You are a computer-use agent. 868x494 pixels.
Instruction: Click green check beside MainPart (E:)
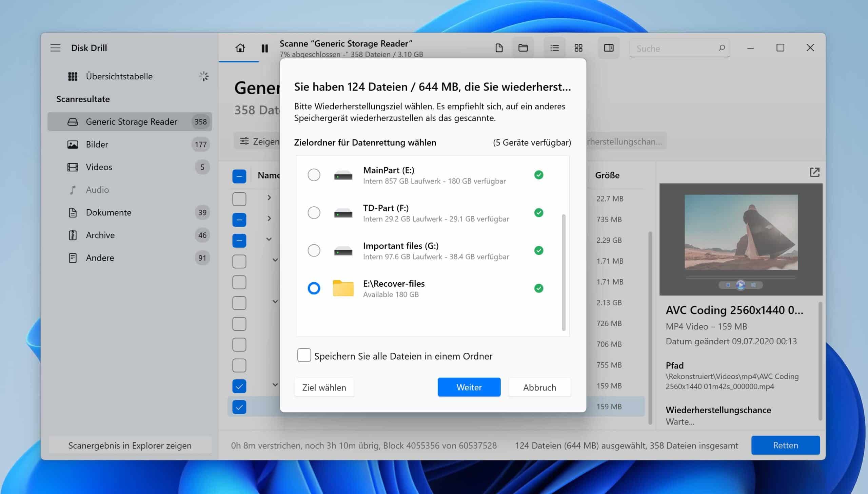(538, 175)
